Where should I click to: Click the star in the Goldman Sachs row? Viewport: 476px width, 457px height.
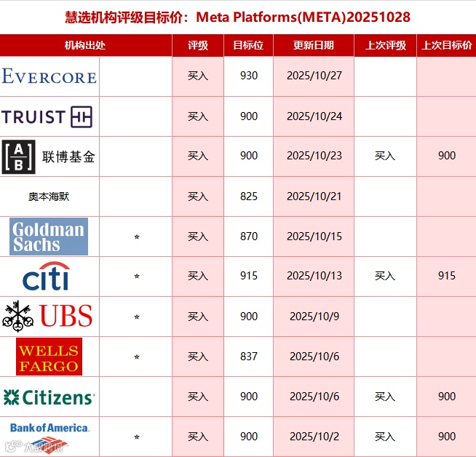(x=137, y=237)
